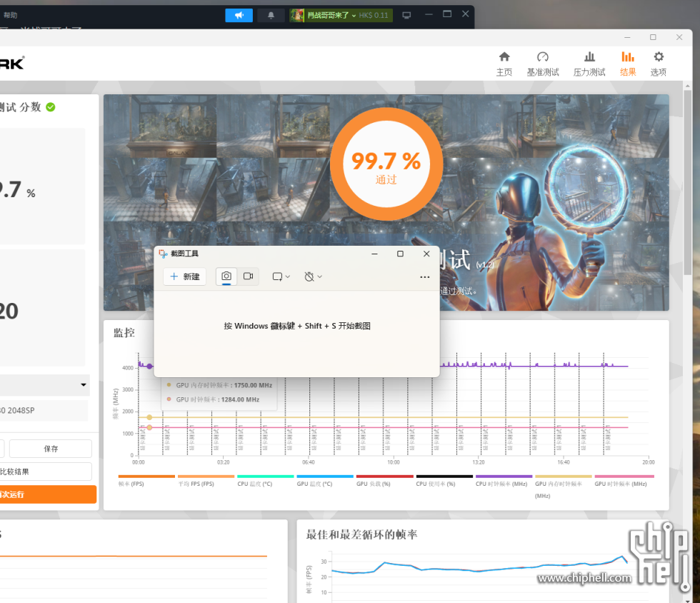
Task: Switch to the 结果 results view
Action: click(628, 64)
